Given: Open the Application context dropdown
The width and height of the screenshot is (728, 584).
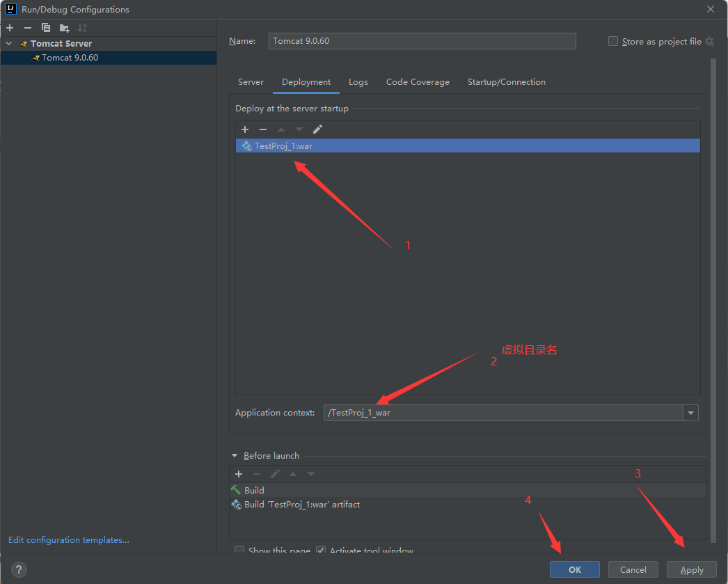Looking at the screenshot, I should [x=691, y=413].
